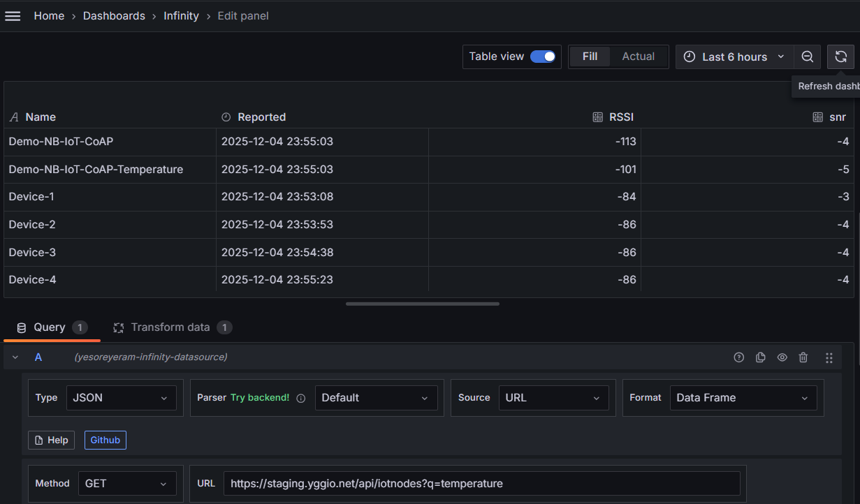This screenshot has width=860, height=504.
Task: Open query help question mark icon
Action: (x=738, y=357)
